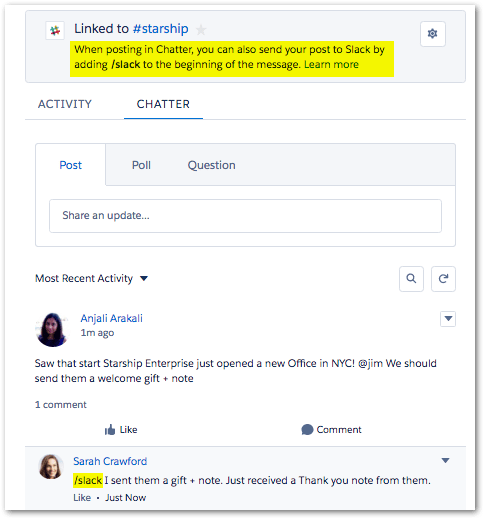
Task: Click the @jim mention in the post
Action: tap(370, 363)
